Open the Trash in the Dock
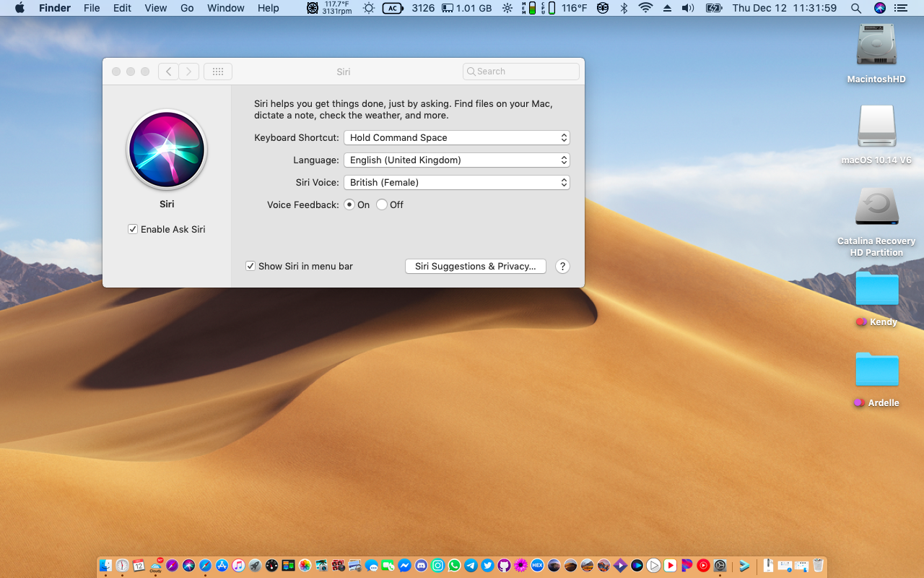This screenshot has width=924, height=578. pyautogui.click(x=818, y=565)
